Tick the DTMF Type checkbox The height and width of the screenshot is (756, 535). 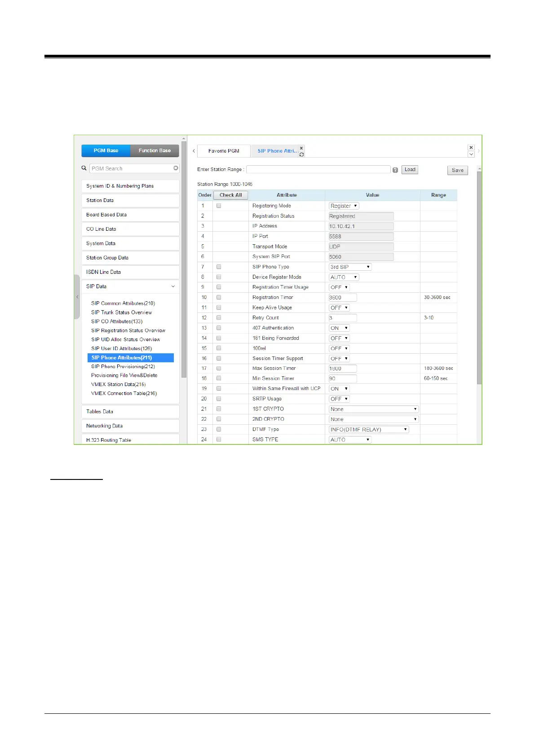(219, 429)
